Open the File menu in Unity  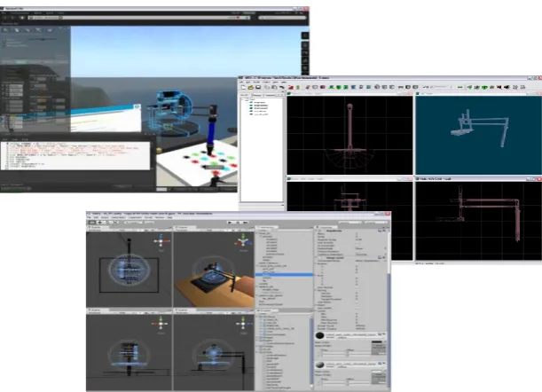click(89, 217)
